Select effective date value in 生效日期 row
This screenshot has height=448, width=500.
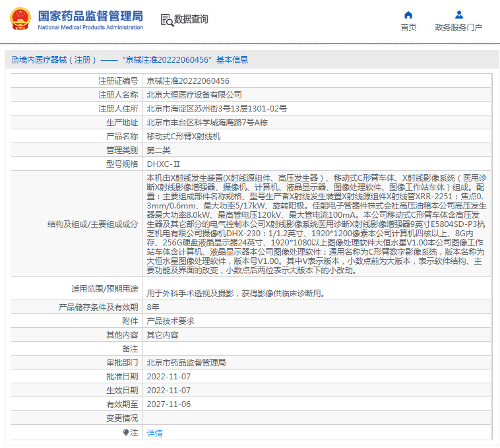169,391
